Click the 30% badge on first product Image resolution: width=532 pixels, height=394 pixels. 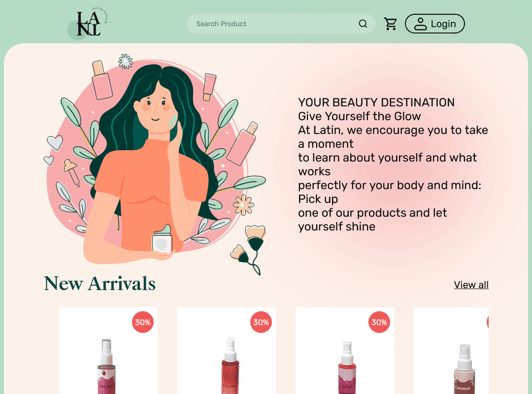(142, 322)
